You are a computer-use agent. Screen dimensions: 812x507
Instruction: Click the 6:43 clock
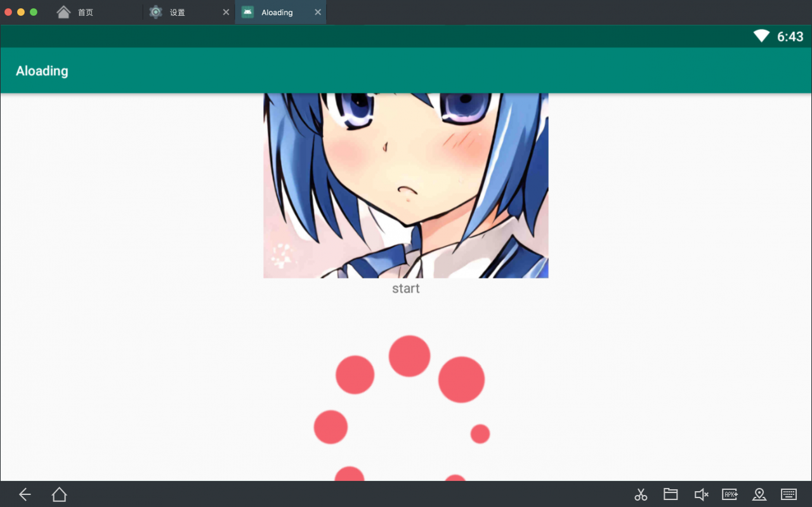(790, 37)
